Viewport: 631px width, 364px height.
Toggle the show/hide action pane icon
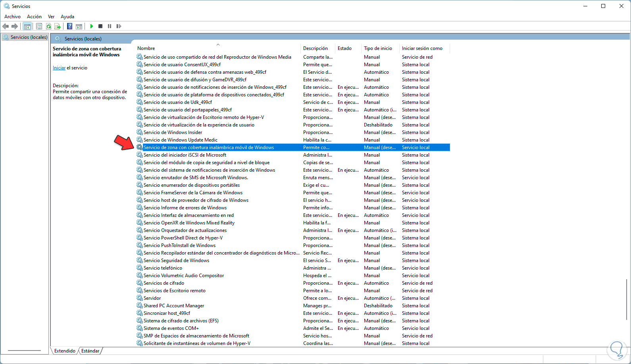[x=79, y=26]
